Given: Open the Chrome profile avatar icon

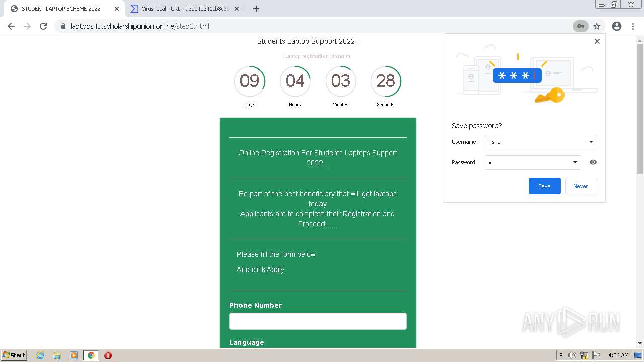Looking at the screenshot, I should [617, 26].
